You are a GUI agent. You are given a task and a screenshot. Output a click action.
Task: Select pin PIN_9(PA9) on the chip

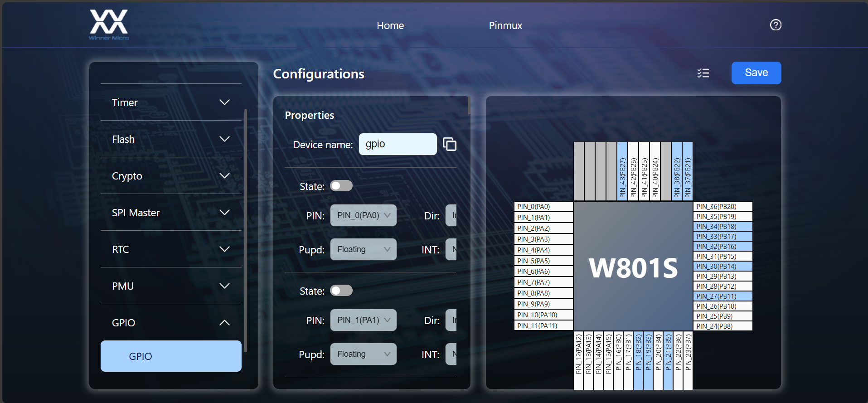(543, 304)
